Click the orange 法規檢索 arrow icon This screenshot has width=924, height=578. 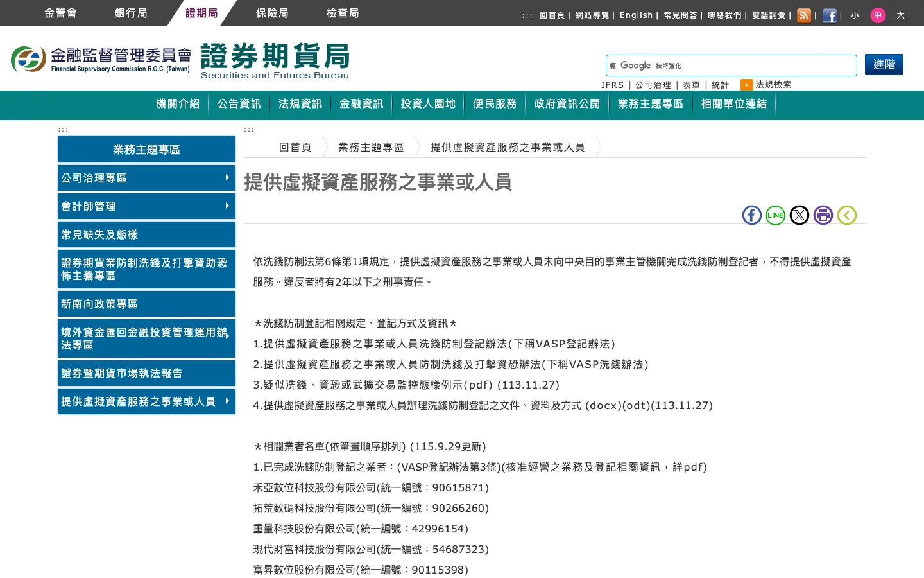(746, 85)
